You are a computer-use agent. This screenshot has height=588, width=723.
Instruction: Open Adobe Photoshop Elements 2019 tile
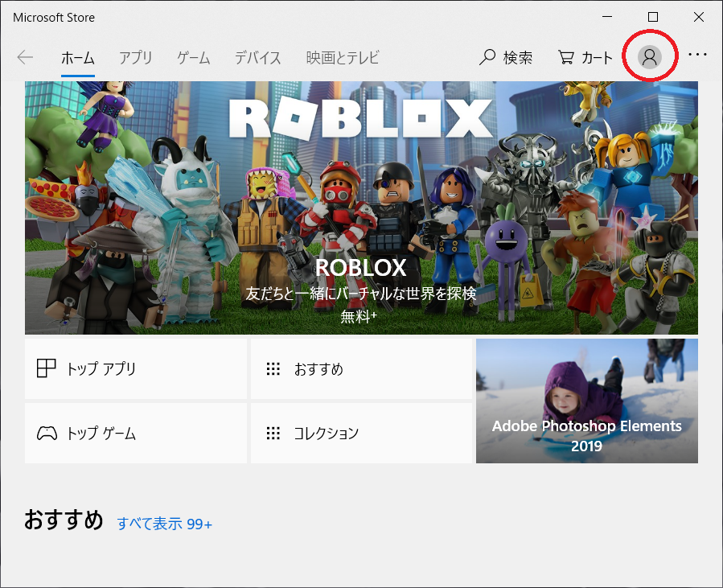coord(587,401)
